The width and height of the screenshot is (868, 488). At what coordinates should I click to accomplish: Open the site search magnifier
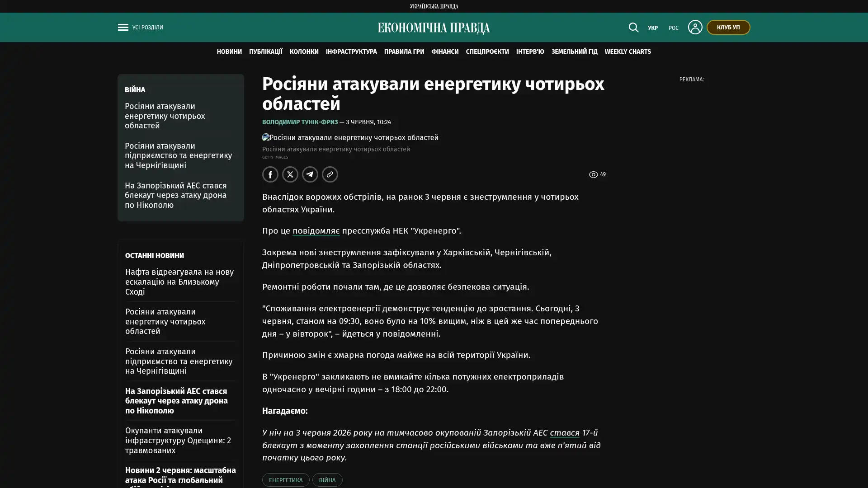tap(633, 28)
